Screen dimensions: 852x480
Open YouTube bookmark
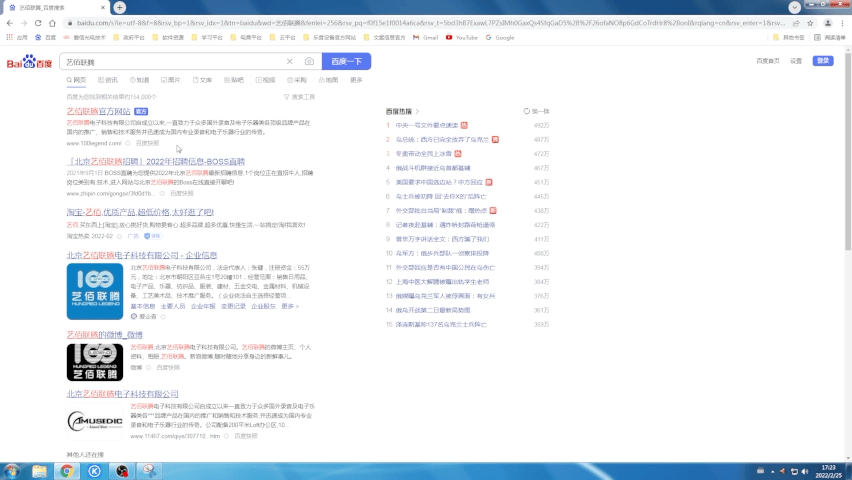click(462, 38)
